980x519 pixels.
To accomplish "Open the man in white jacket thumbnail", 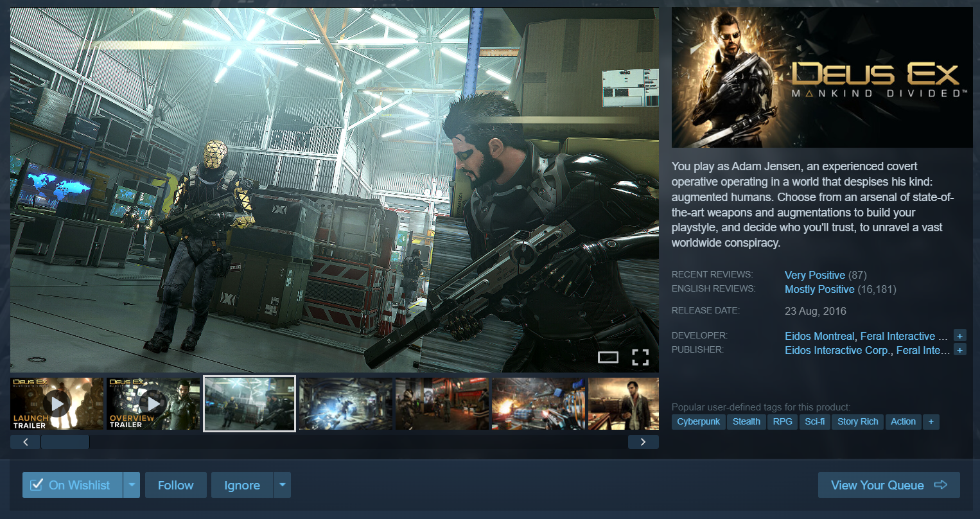I will 624,404.
